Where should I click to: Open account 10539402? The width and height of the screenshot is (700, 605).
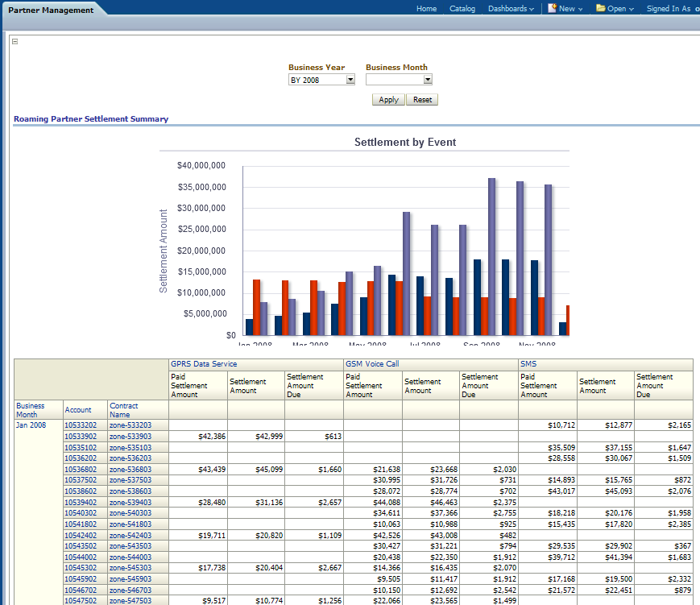[x=81, y=503]
